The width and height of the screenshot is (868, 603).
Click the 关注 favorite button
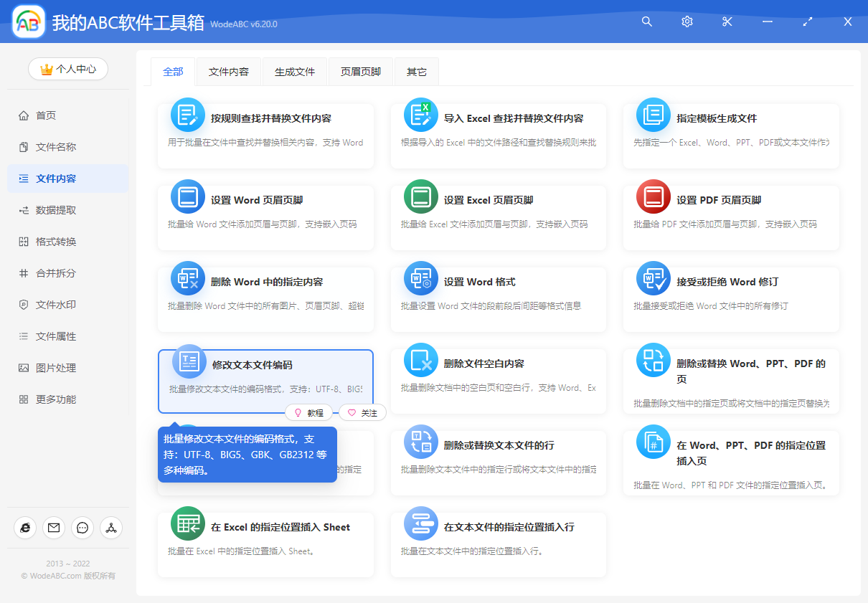362,413
